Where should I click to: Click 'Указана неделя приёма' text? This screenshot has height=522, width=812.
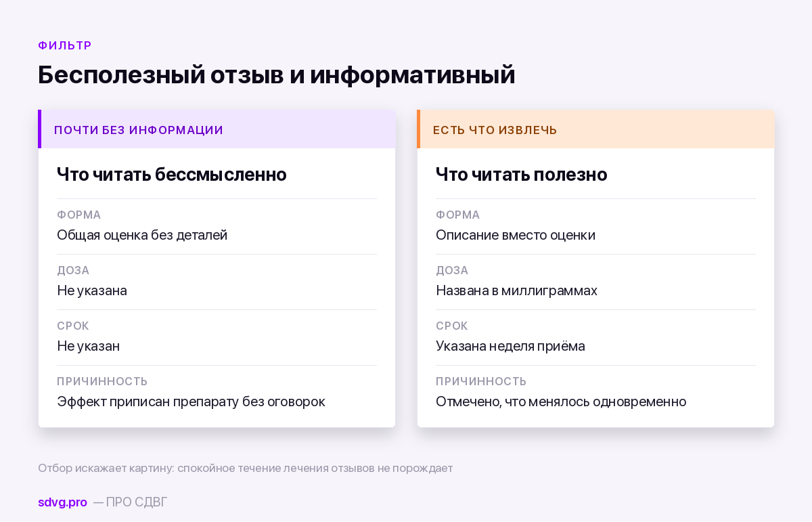tap(510, 347)
